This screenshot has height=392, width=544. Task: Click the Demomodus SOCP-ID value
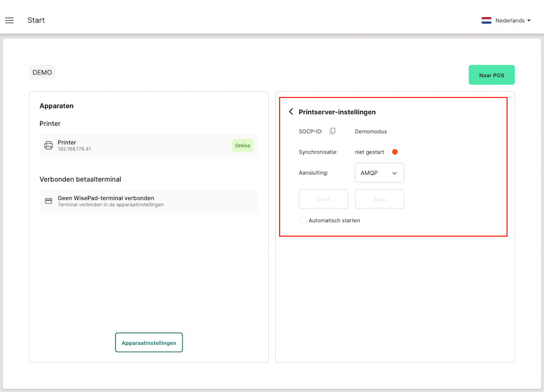(x=371, y=131)
